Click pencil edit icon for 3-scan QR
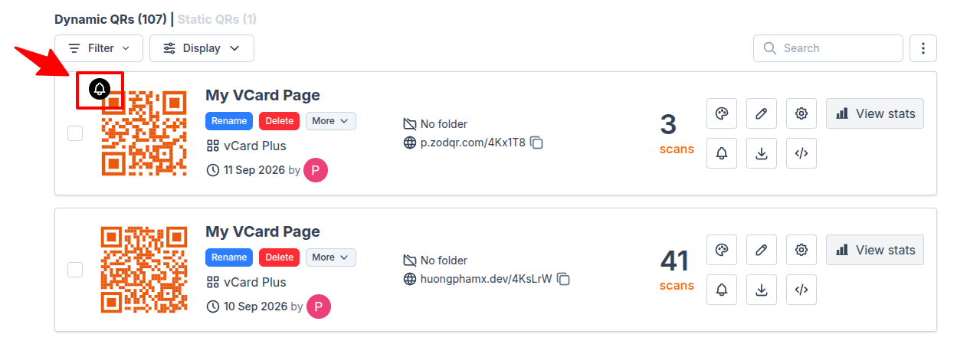 click(x=761, y=113)
